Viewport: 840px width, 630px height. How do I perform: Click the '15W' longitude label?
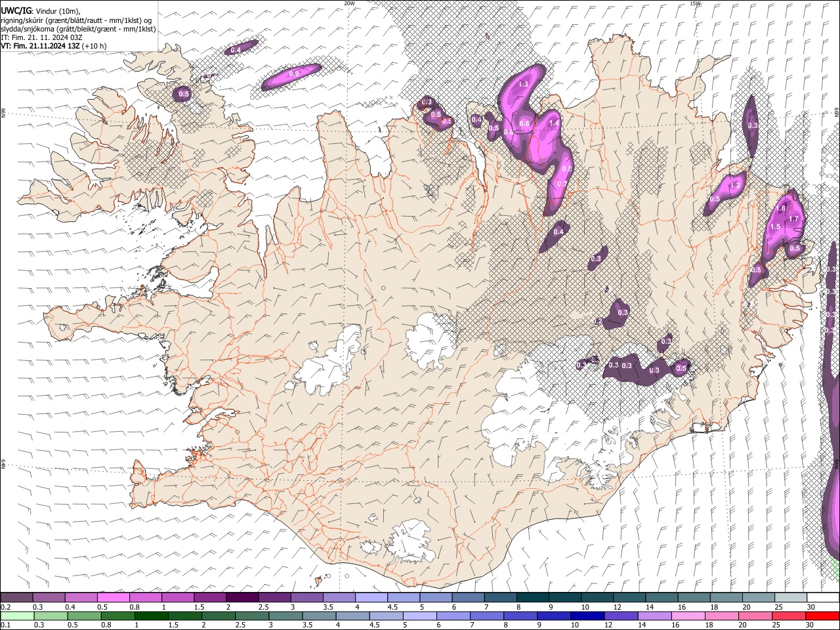coord(695,3)
